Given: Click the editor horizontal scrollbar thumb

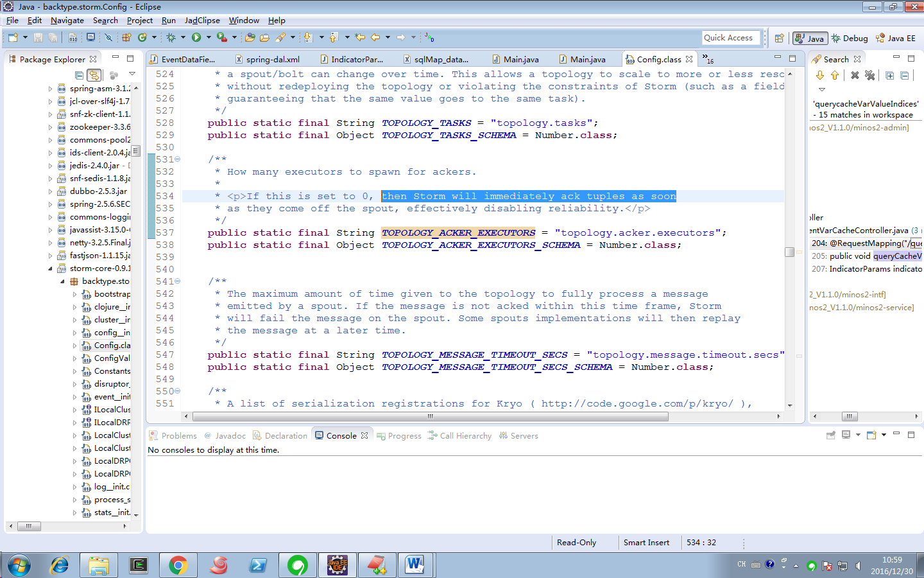Looking at the screenshot, I should coord(430,416).
